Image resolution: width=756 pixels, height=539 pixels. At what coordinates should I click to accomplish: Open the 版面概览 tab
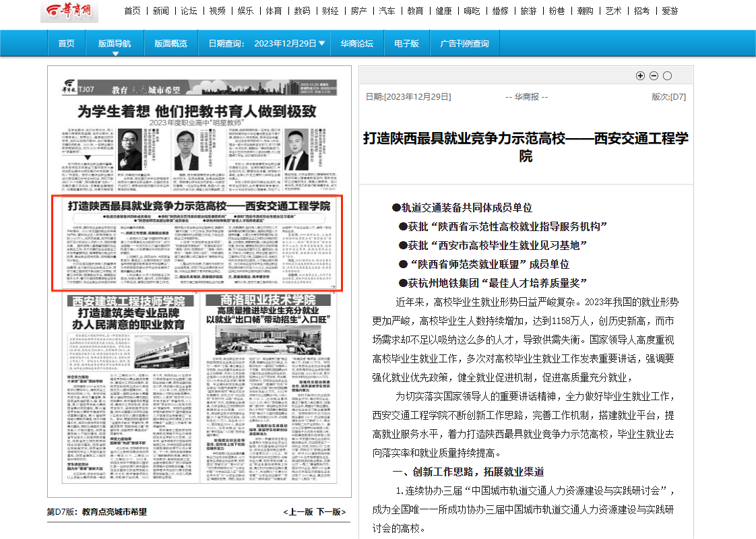click(170, 44)
